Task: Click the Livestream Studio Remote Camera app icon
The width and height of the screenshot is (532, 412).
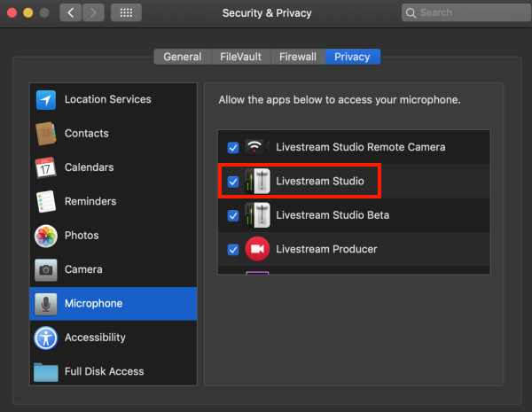Action: coord(257,147)
